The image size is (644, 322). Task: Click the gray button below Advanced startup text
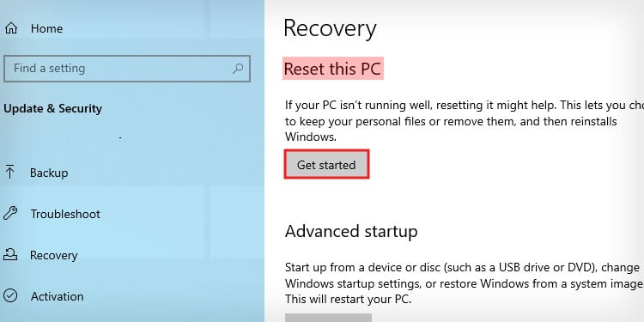[328, 318]
